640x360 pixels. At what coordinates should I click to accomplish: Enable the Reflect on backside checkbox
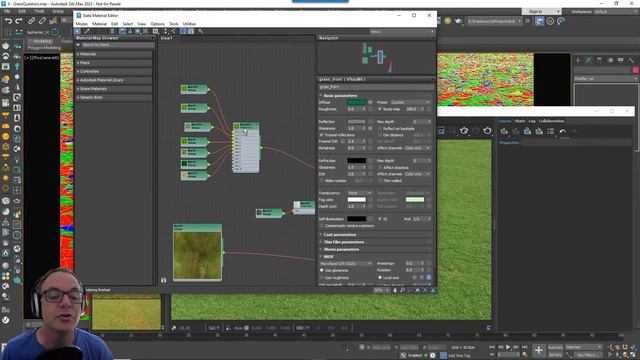pos(380,128)
